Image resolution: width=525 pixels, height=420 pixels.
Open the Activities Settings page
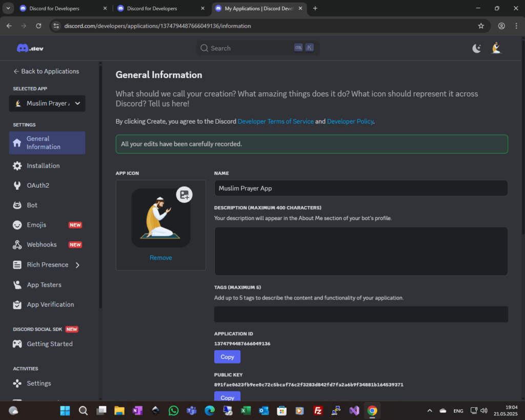coord(39,384)
